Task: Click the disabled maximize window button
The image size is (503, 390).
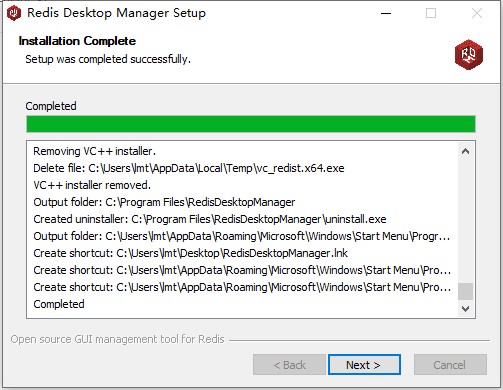Action: (431, 13)
